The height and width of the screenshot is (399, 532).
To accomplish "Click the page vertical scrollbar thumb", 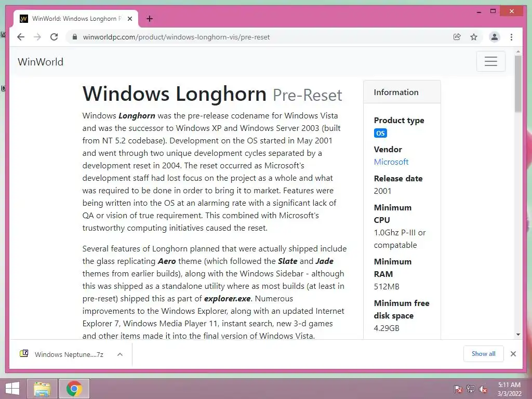I will pos(518,84).
